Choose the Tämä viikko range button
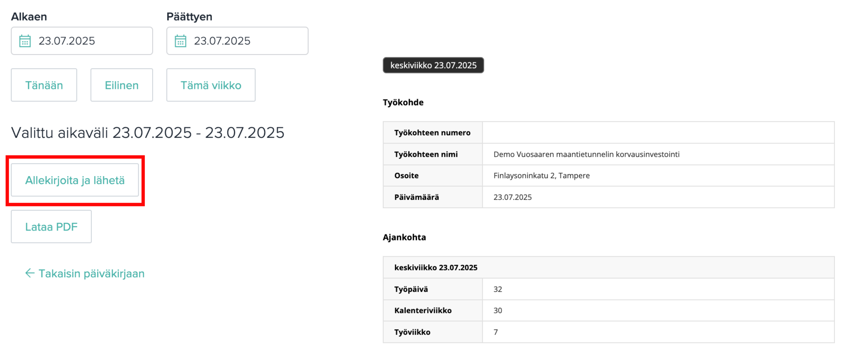Screen dimensions: 868x353 pos(211,85)
